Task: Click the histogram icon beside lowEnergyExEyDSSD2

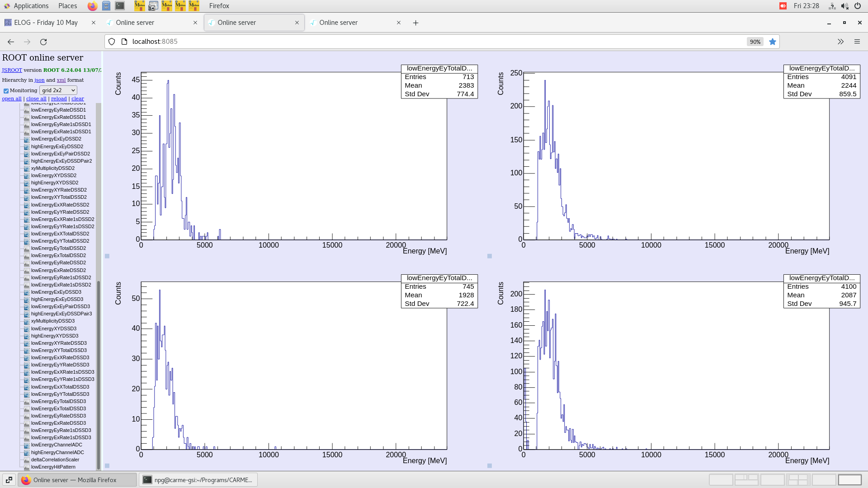Action: [x=28, y=139]
